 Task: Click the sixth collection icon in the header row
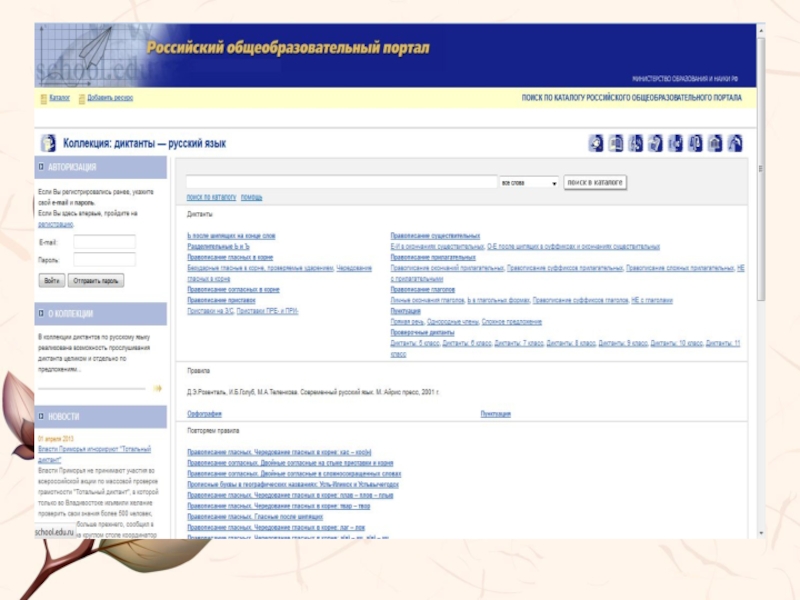(695, 143)
